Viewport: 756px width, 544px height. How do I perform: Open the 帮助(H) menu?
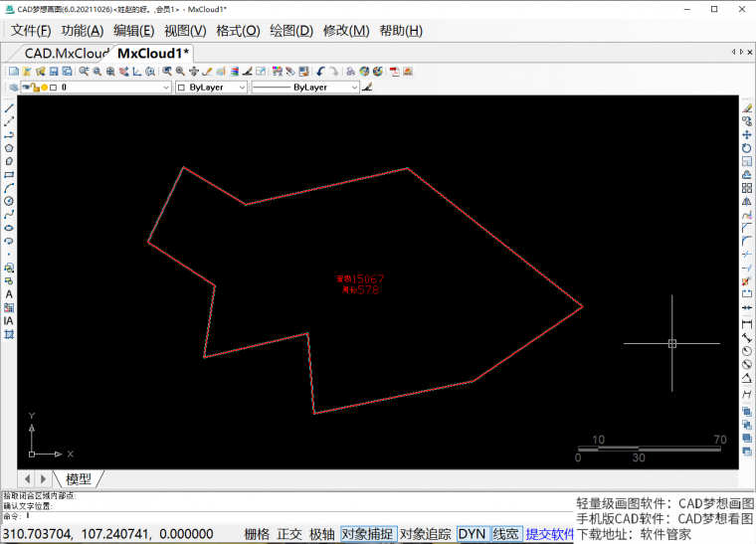(401, 31)
